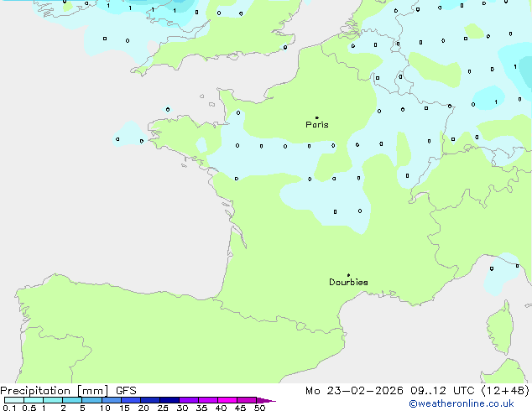532x411 pixels.
Task: Click the Dourbies city label
Action: pyautogui.click(x=348, y=282)
